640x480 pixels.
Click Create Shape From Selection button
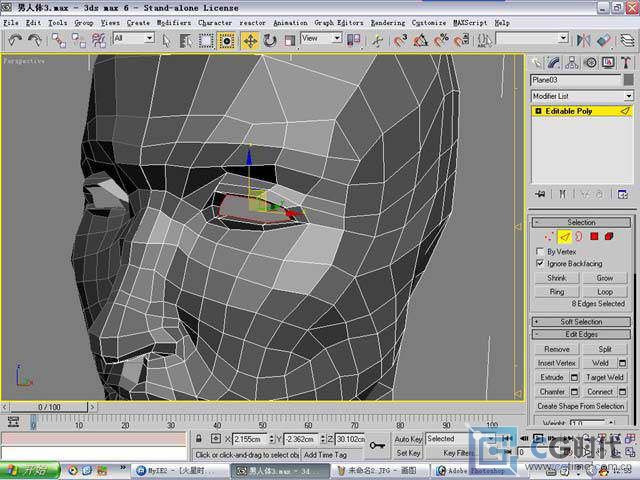(581, 406)
